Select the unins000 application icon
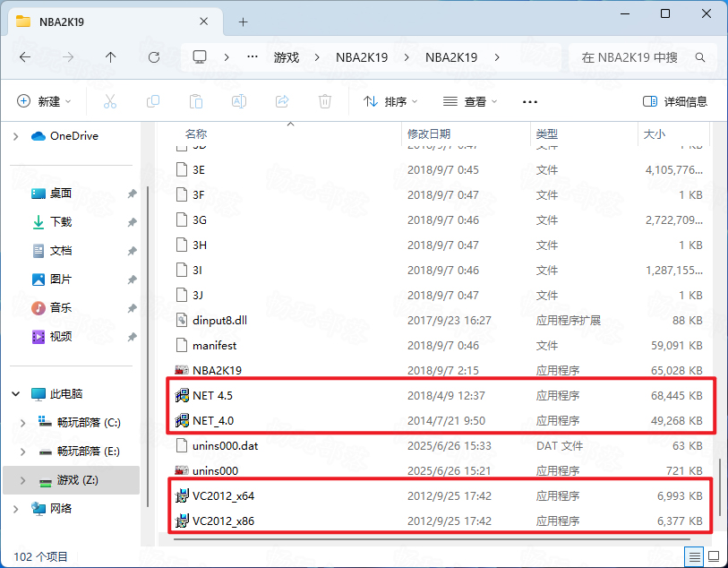Viewport: 728px width, 568px height. pyautogui.click(x=182, y=470)
